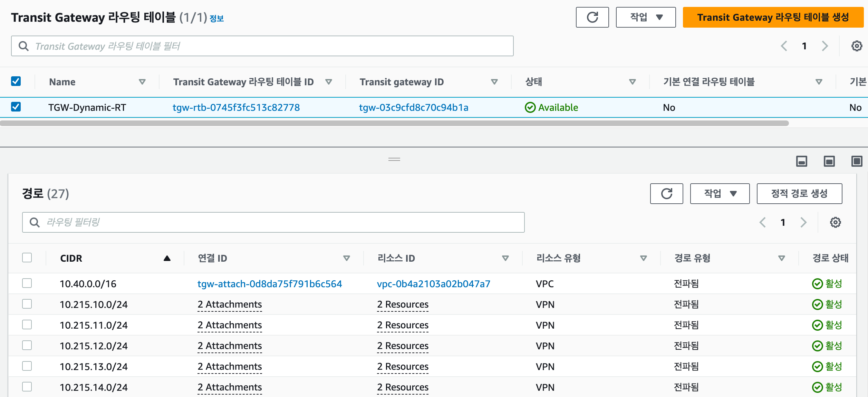Open route table list settings gear
Viewport: 868px width, 397px height.
857,46
